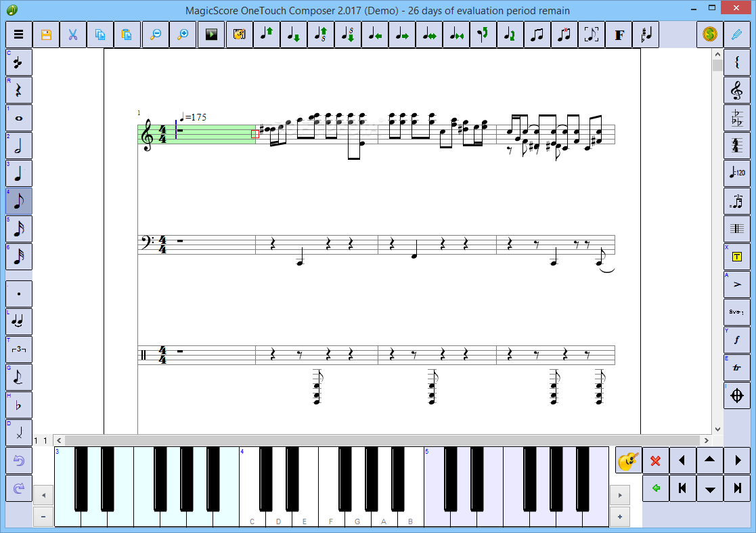Add an accent articulation mark
Screen dimensions: 756x533
737,284
